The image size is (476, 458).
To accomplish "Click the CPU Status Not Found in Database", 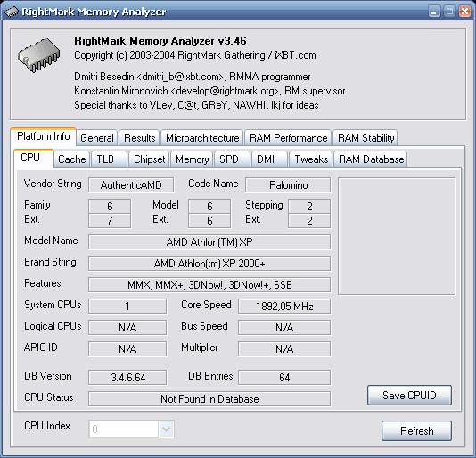I will [209, 399].
